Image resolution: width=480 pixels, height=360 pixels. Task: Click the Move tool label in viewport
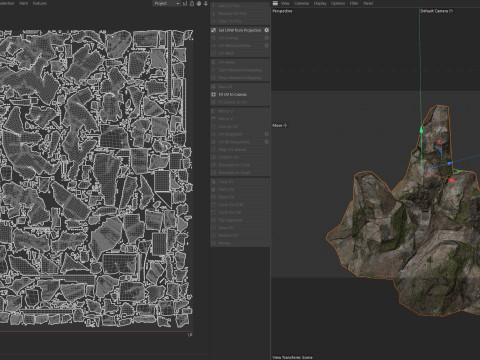[x=279, y=125]
